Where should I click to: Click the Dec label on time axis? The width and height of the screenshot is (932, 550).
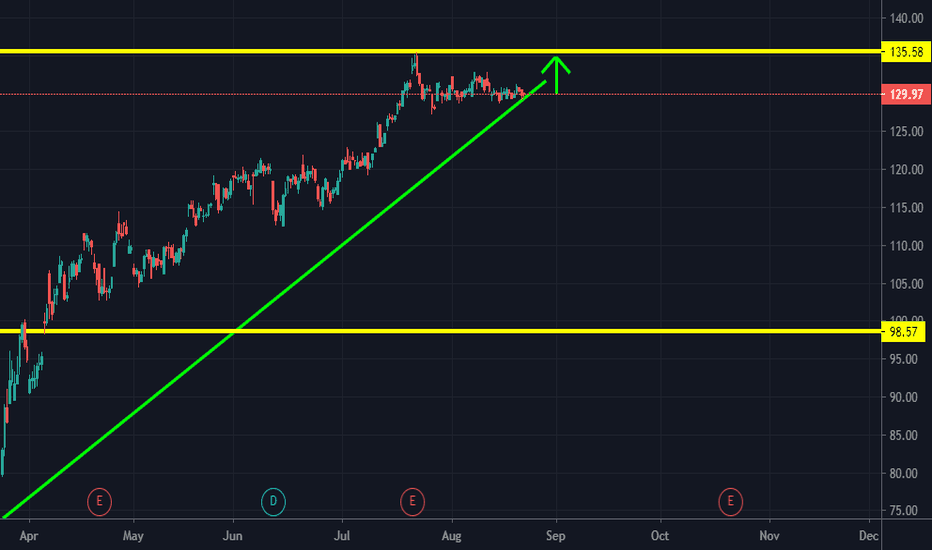click(x=868, y=536)
